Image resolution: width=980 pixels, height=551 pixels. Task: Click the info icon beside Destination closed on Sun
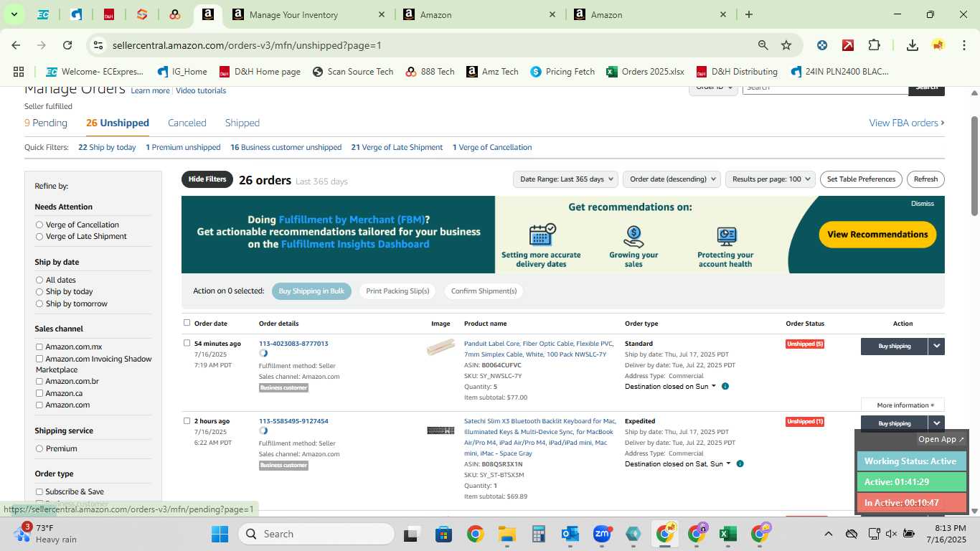click(725, 387)
